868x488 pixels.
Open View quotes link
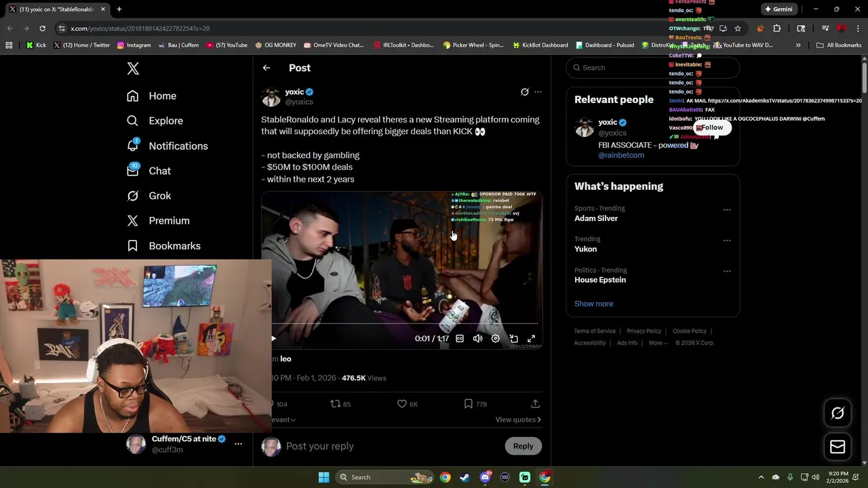coord(518,420)
